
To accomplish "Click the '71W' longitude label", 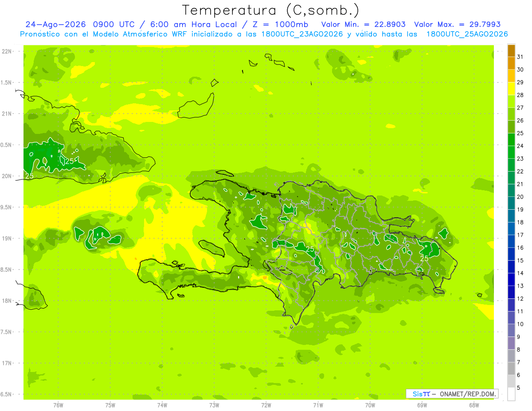I will coord(318,405).
